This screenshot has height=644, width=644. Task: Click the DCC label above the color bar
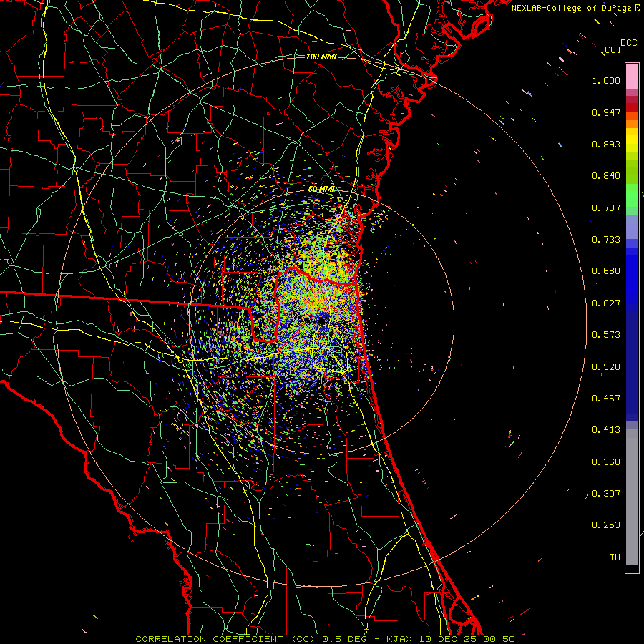click(x=628, y=43)
